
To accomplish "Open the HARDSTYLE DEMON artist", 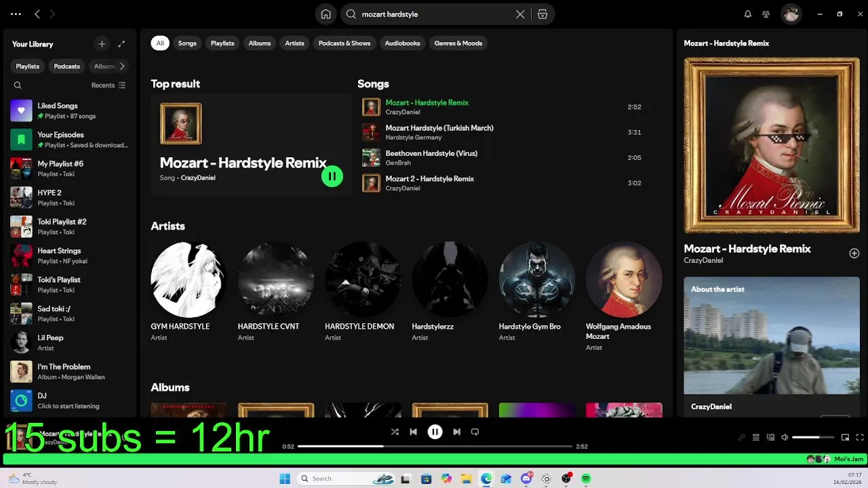I will click(363, 292).
